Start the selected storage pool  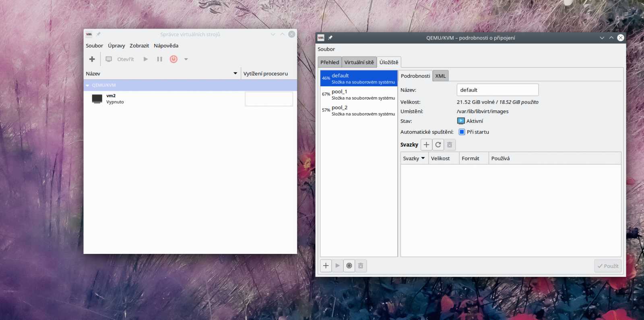pos(337,266)
